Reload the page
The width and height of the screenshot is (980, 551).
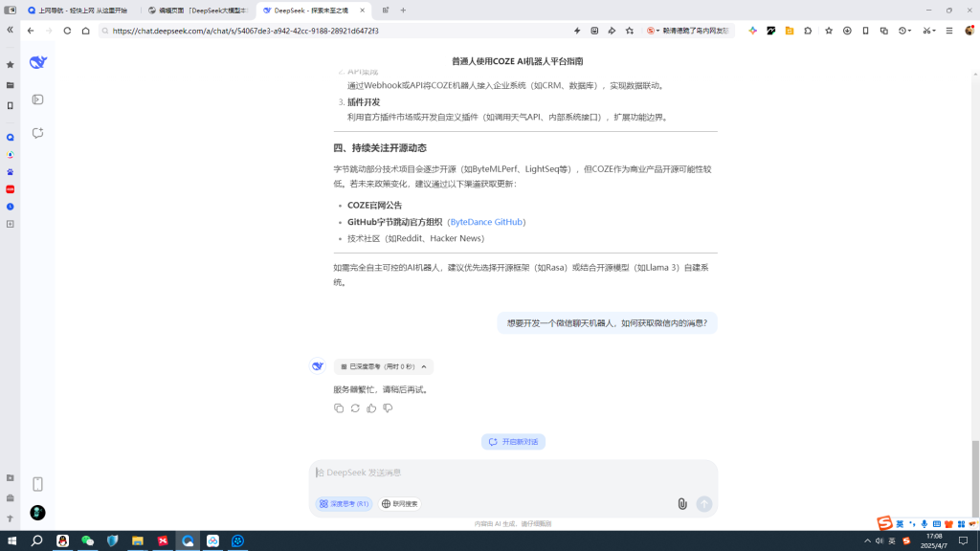67,31
